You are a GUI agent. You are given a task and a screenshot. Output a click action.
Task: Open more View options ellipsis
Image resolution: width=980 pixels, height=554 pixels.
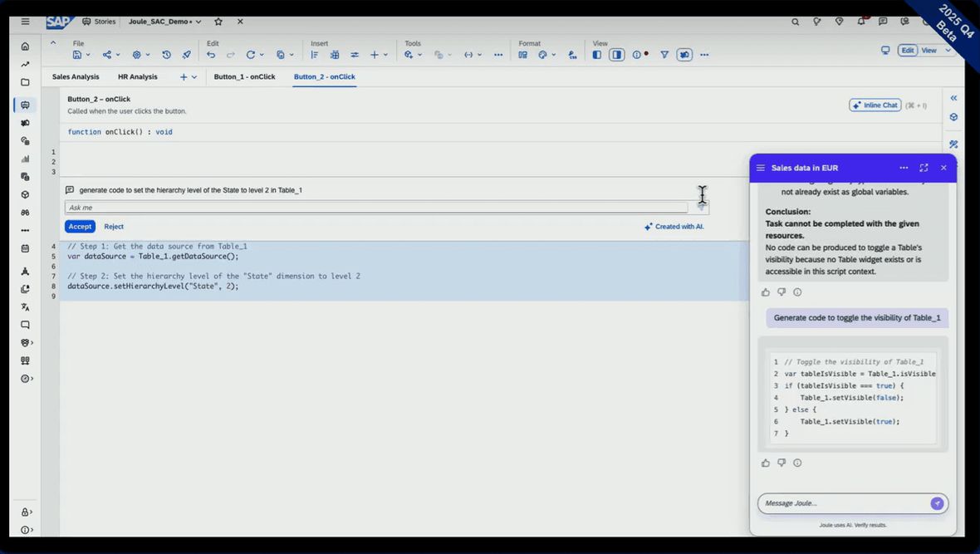[x=704, y=55]
